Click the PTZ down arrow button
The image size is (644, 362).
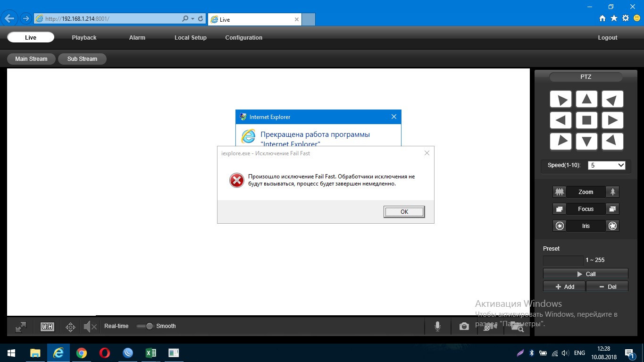(x=586, y=142)
